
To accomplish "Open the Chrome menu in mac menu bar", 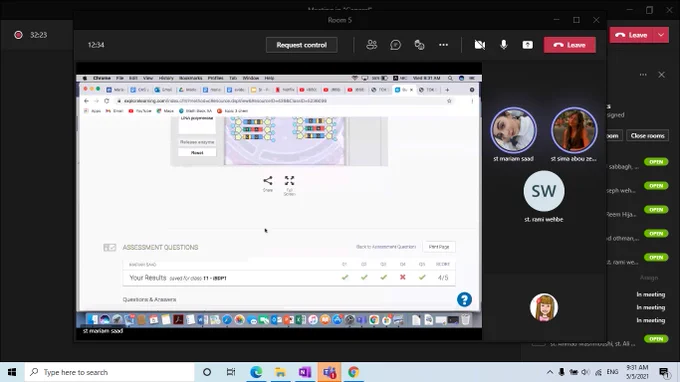I will 102,78.
